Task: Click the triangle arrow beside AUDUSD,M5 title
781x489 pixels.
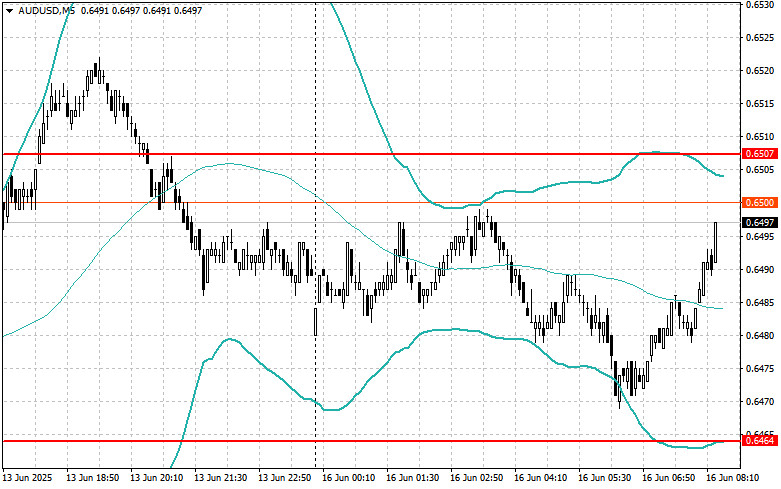Action: tap(9, 10)
